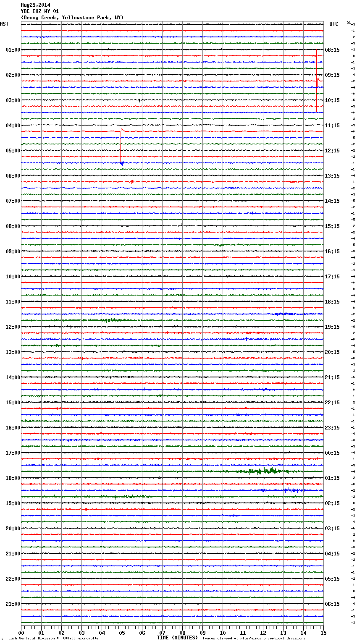The image size is (357, 644).
Task: Click the 11:00 MST time label
Action: [13, 302]
